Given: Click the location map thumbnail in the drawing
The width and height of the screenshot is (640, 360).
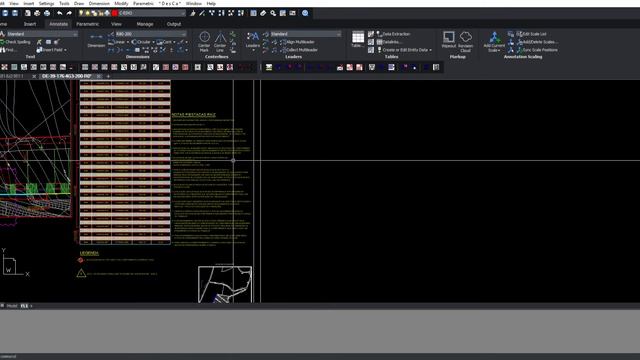Looking at the screenshot, I should point(225,284).
